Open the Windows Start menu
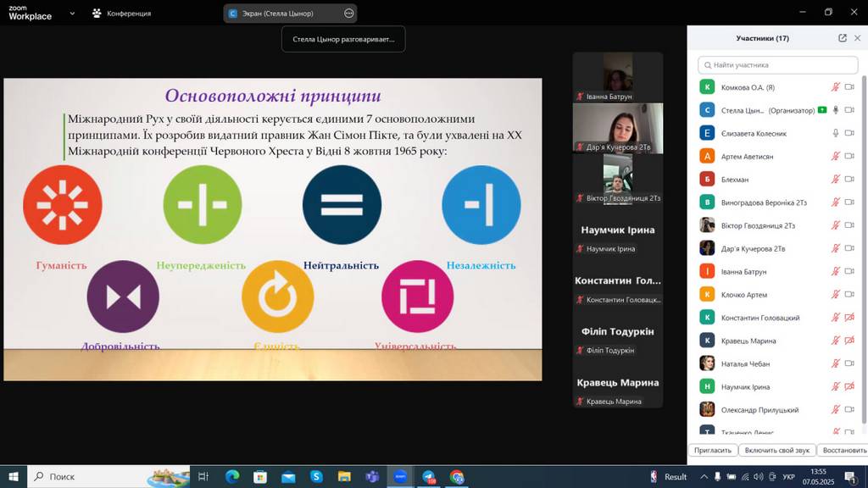Image resolution: width=868 pixels, height=488 pixels. pos(14,476)
